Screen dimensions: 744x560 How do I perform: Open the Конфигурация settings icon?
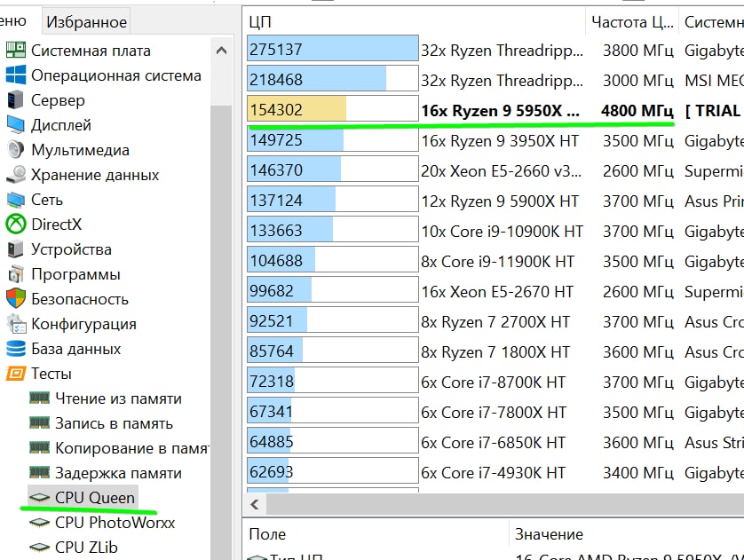click(17, 324)
